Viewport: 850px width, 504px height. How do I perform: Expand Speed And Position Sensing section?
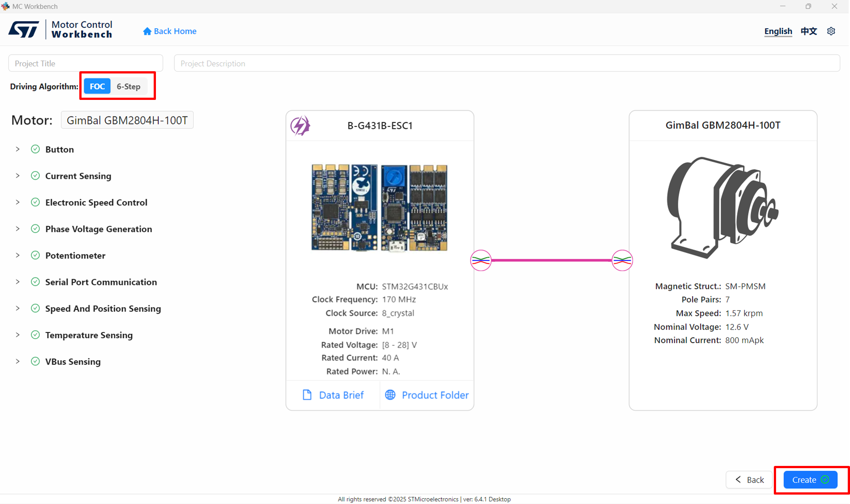pyautogui.click(x=17, y=308)
